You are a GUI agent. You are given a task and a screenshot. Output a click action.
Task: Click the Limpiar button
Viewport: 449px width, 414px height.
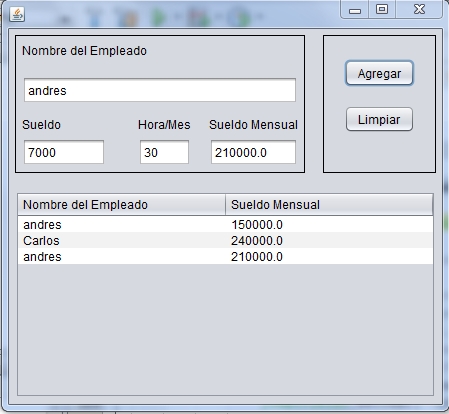coord(379,119)
